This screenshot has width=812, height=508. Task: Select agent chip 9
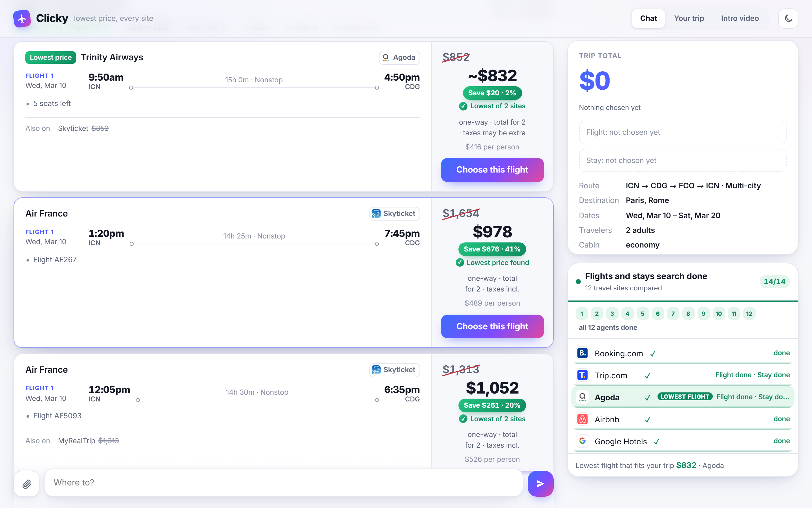point(703,314)
